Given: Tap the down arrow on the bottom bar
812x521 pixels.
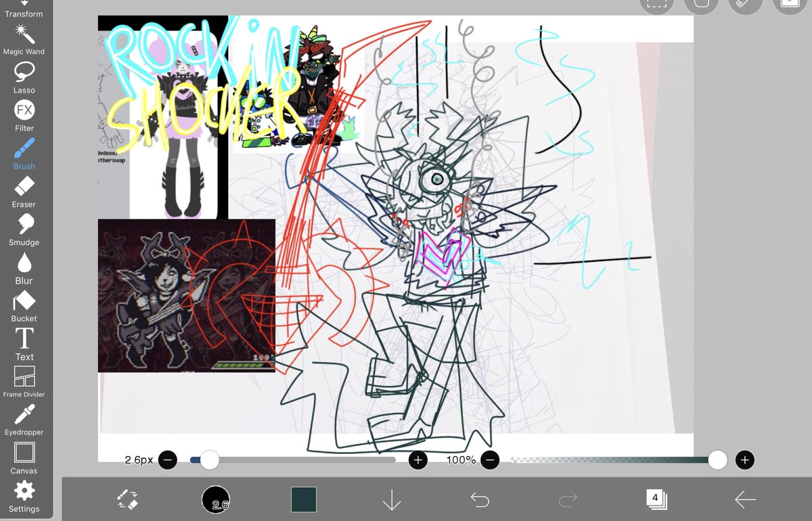Looking at the screenshot, I should [392, 500].
